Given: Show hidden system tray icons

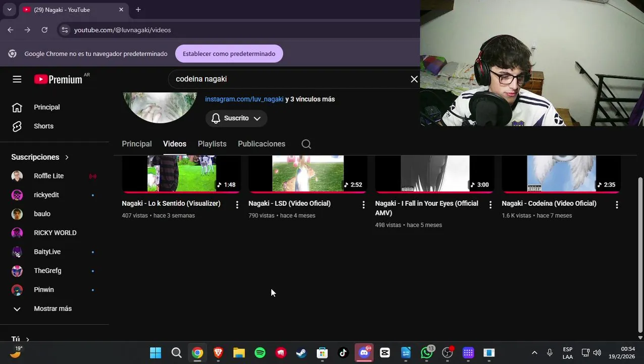Looking at the screenshot, I should [x=534, y=353].
